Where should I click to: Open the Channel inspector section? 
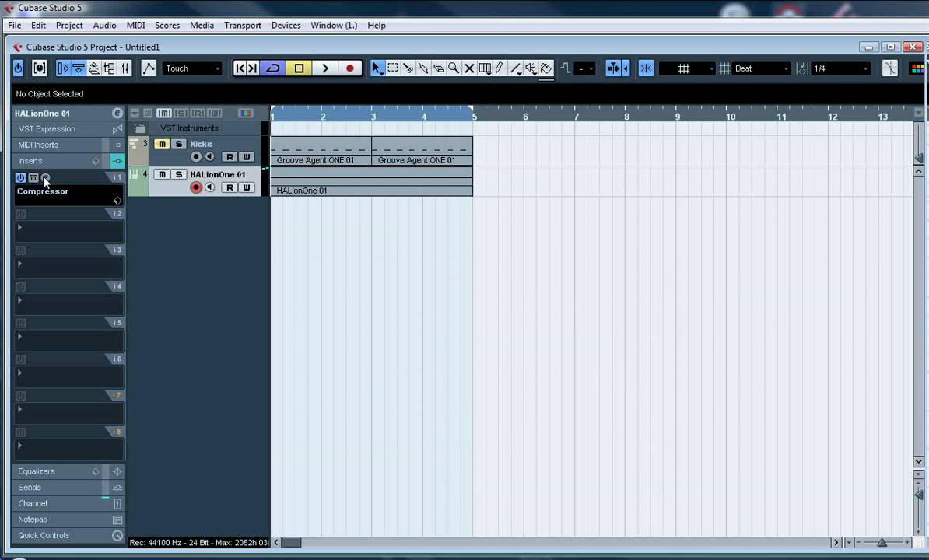pyautogui.click(x=68, y=504)
